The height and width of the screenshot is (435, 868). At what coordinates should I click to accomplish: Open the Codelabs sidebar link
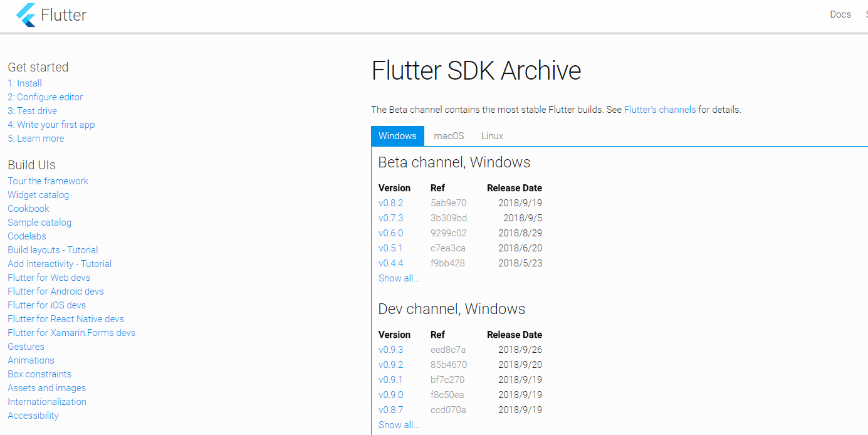click(26, 236)
